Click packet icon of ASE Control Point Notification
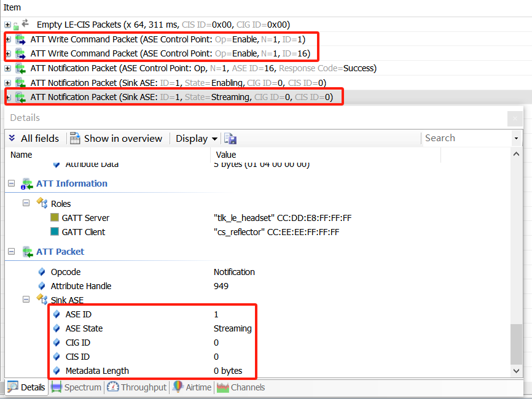 pyautogui.click(x=20, y=69)
